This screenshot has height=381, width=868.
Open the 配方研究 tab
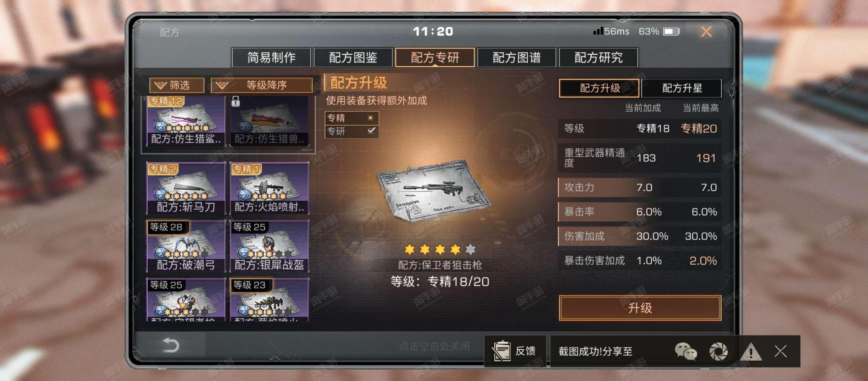(599, 58)
